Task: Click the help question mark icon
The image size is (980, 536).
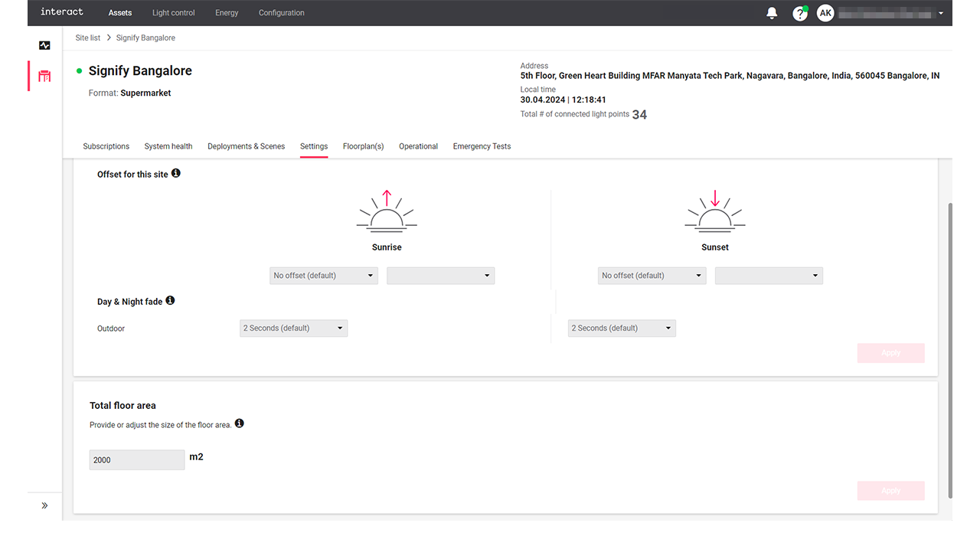Action: [x=799, y=13]
